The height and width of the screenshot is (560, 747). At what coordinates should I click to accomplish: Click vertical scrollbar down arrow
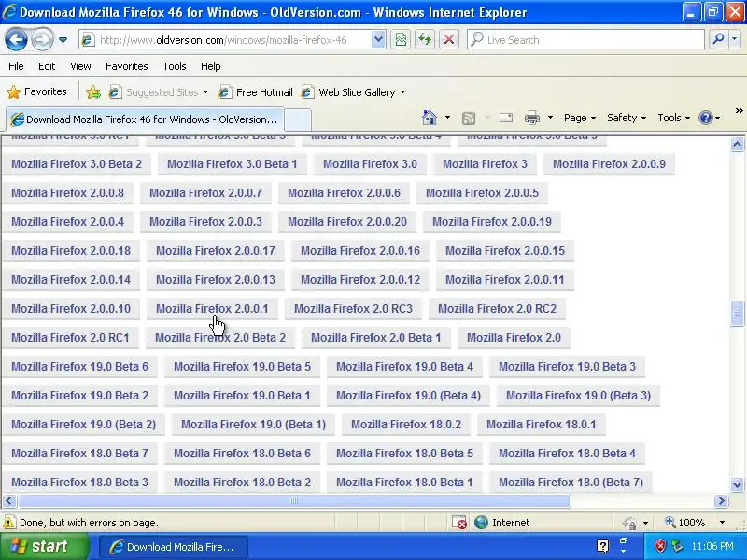coord(737,484)
